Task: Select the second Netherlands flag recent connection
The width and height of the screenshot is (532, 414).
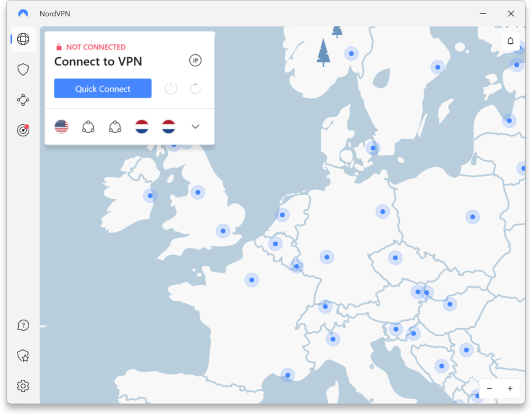Action: (169, 127)
